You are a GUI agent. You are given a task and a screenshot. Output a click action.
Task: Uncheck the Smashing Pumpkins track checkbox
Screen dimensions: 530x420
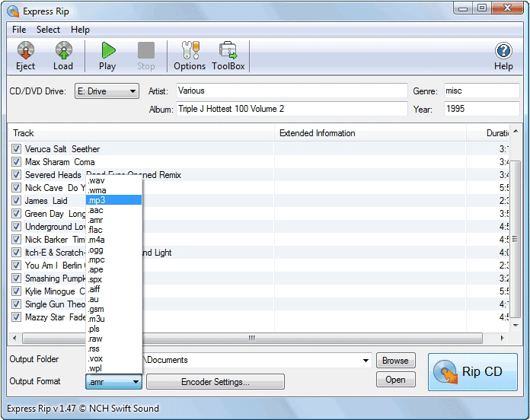point(16,278)
